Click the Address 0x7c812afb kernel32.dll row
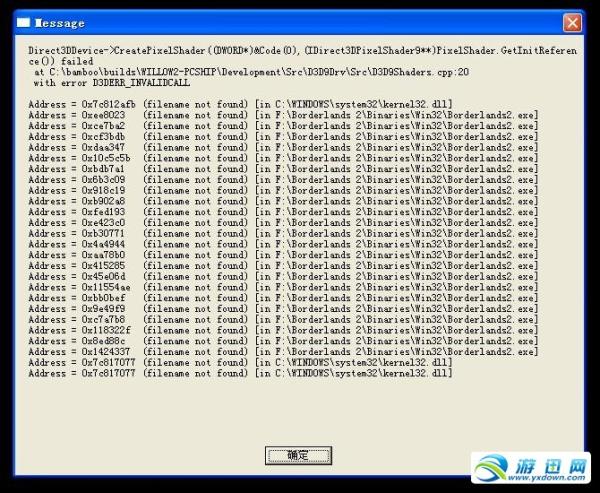This screenshot has height=493, width=600. point(240,104)
